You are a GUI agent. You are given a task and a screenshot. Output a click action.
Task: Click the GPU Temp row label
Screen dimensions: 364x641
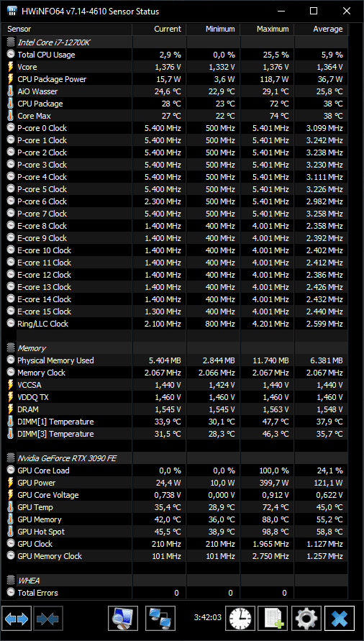35,507
